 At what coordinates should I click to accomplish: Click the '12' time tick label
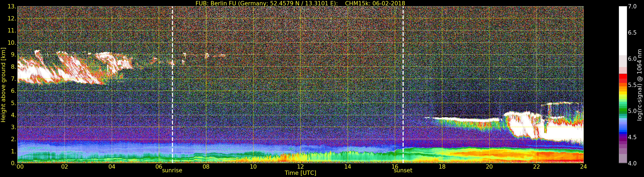tap(300, 167)
